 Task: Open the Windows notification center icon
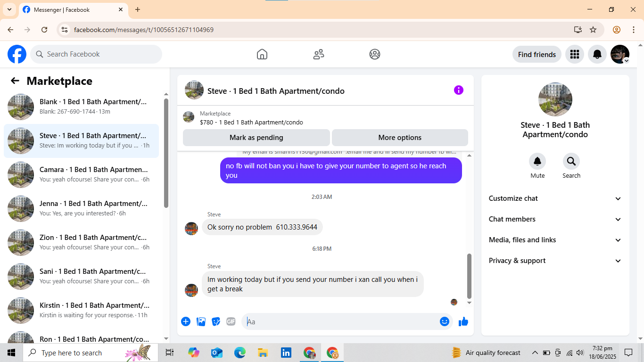point(628,353)
